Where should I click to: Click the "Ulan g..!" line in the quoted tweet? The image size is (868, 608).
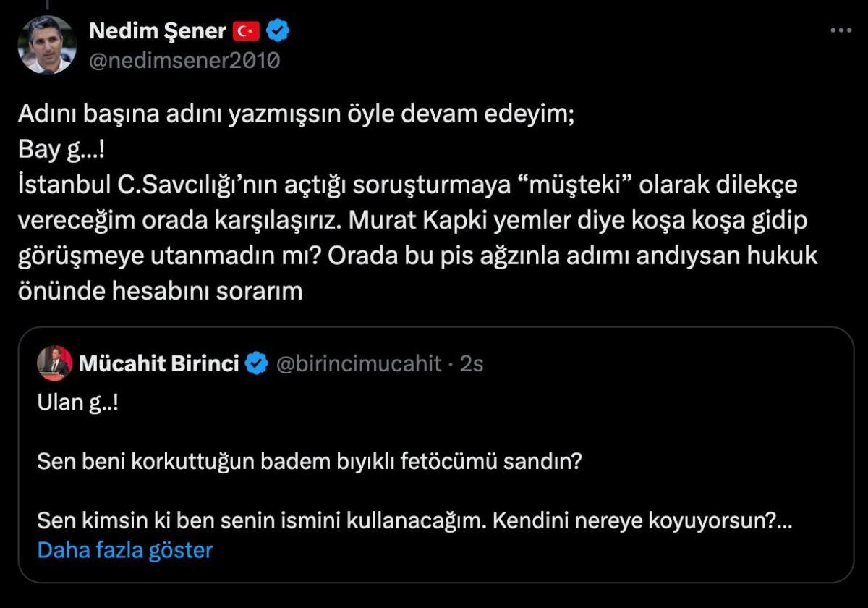tap(77, 402)
